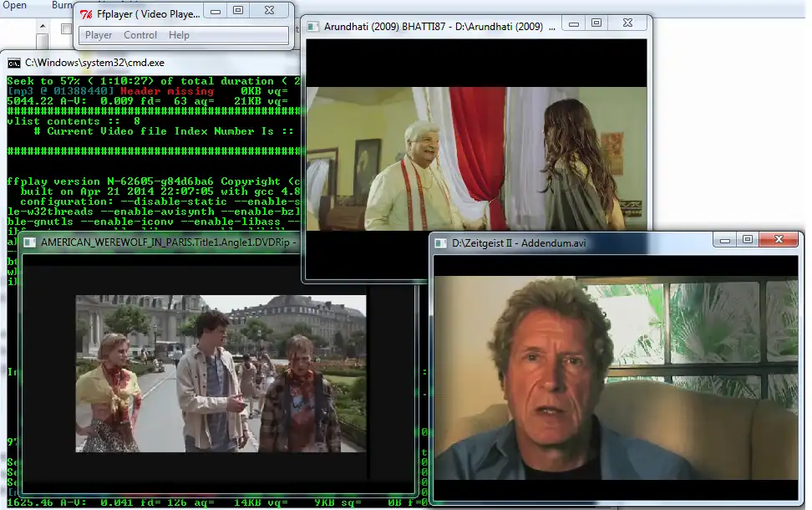
Task: Click the Arundhati window title bar icon
Action: click(x=312, y=27)
